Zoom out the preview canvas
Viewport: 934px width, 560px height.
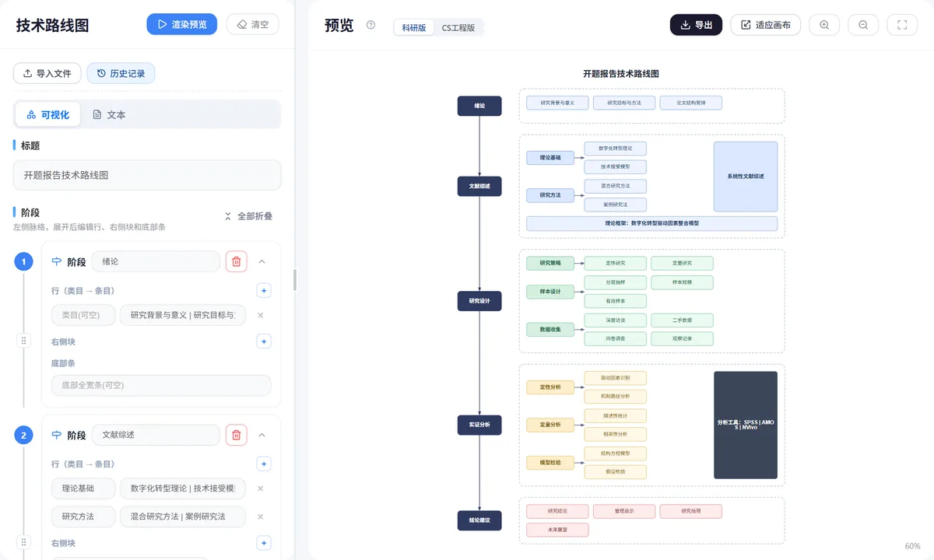coord(863,25)
